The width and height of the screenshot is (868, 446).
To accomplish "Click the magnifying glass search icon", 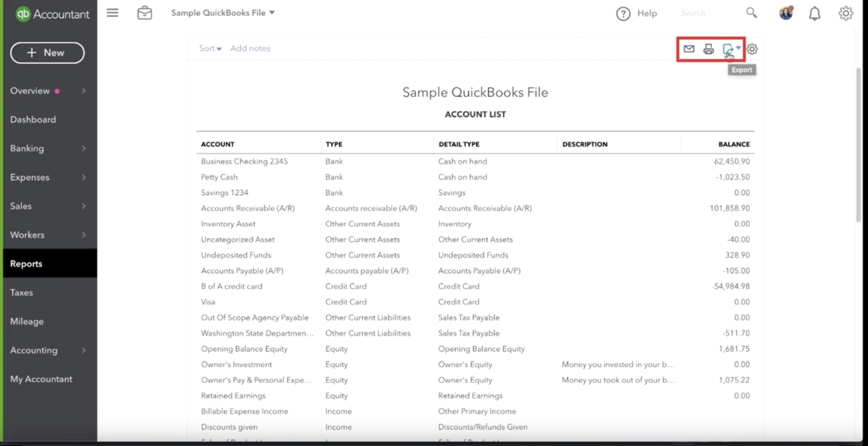I will point(751,13).
